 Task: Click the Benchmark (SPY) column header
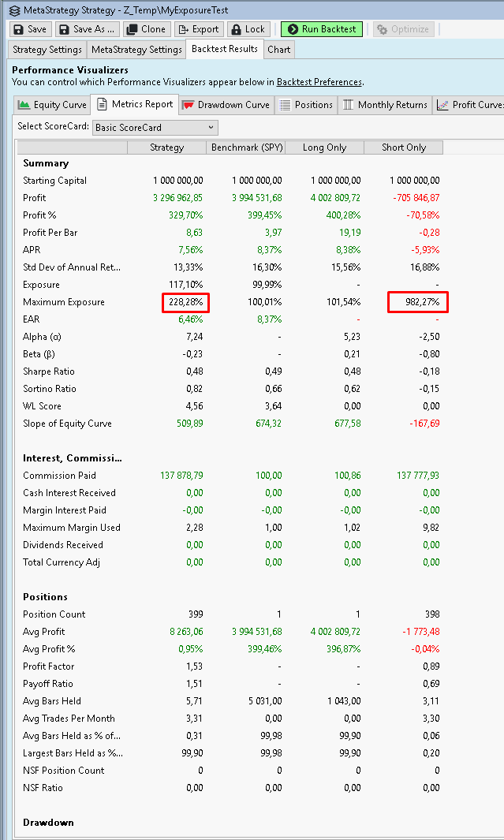(x=244, y=147)
